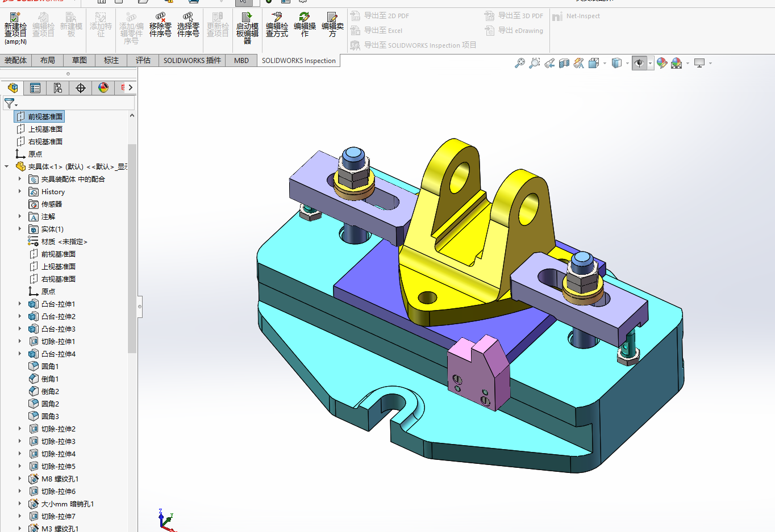Open the Edit Appearance color ball icon

(x=662, y=63)
